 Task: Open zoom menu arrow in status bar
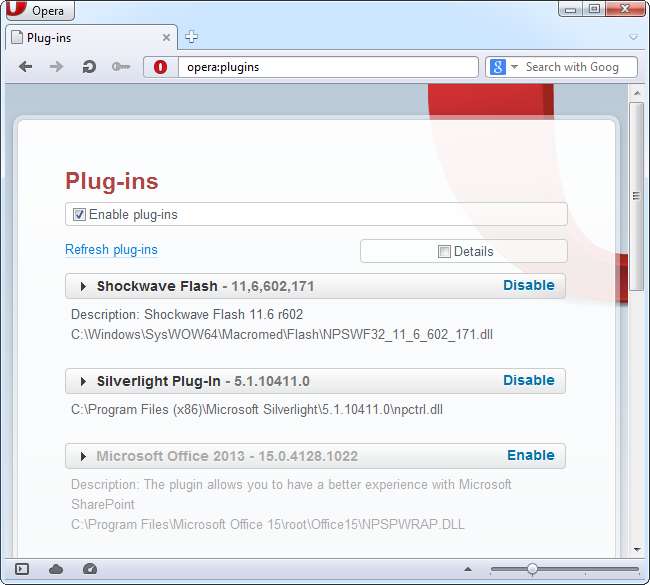(x=468, y=569)
